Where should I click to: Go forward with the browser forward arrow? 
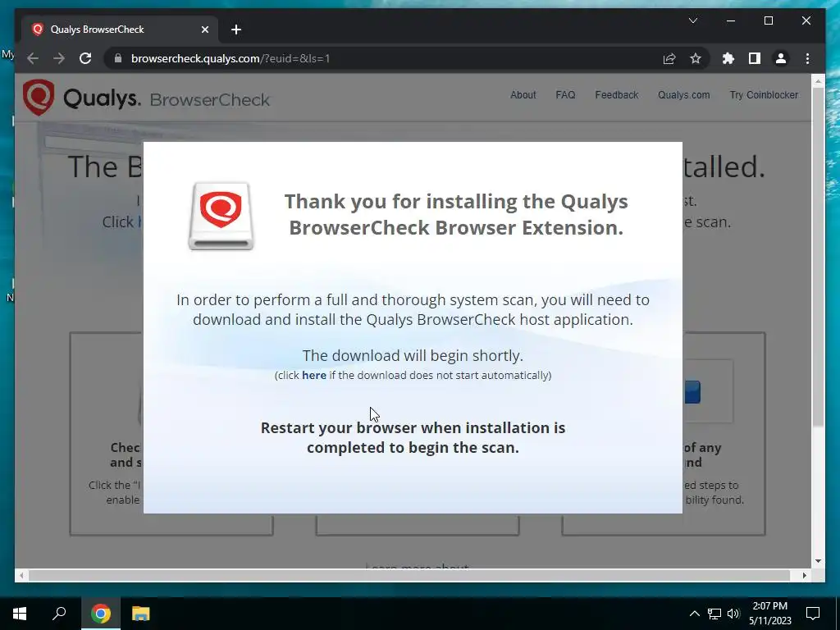click(59, 58)
